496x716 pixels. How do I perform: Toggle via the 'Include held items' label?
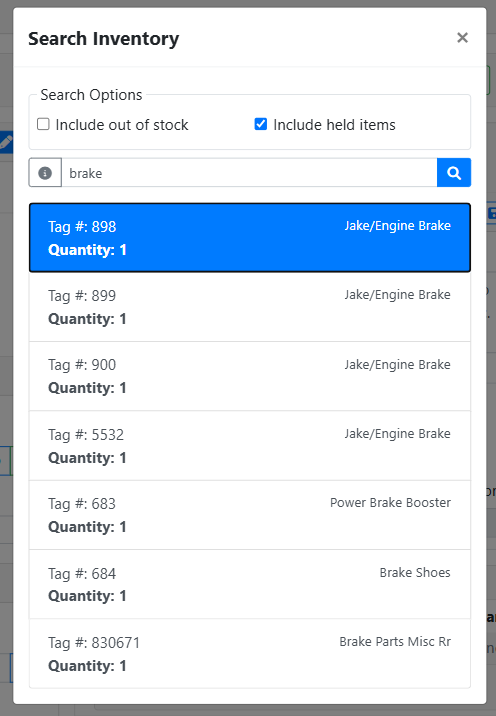tap(334, 125)
